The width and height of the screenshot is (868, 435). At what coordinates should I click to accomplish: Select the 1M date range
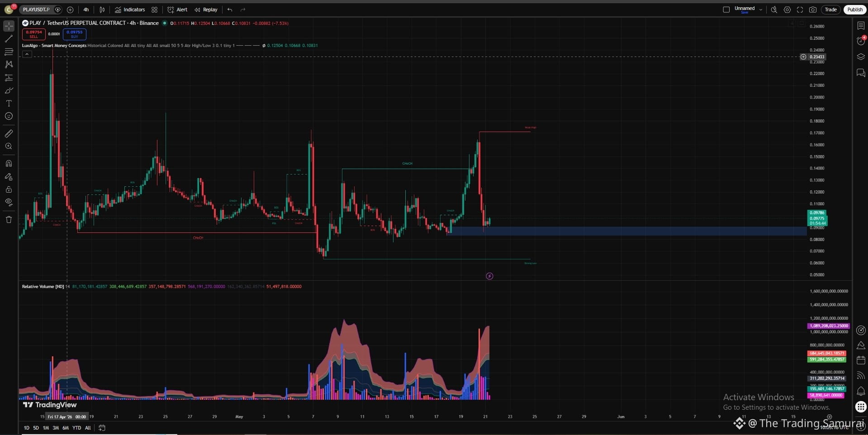[46, 428]
